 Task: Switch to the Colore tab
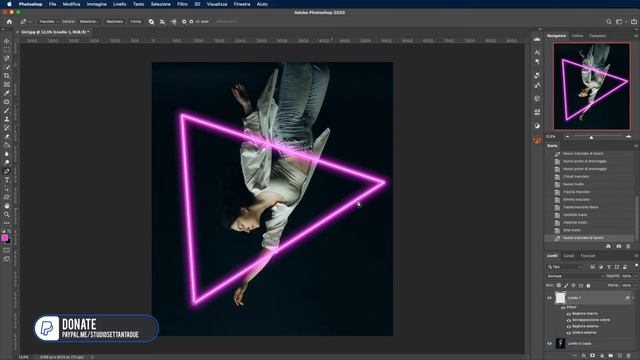577,36
